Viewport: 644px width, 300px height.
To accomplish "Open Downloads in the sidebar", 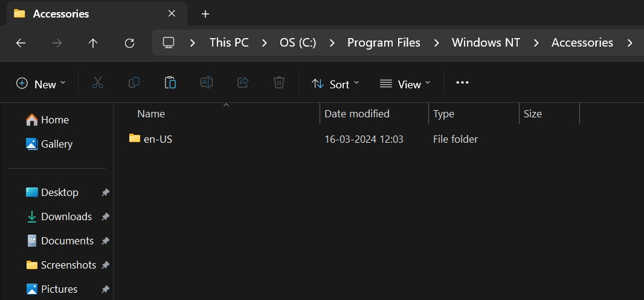I will coord(66,217).
